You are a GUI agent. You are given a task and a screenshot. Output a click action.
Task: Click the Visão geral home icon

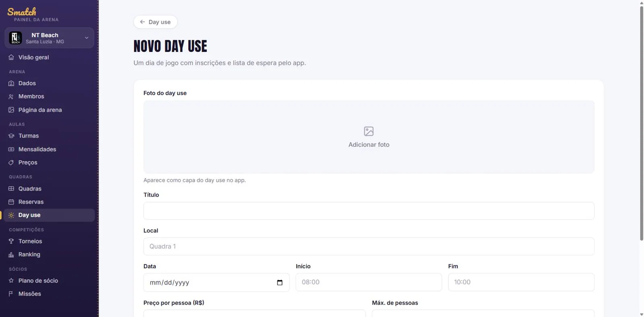[11, 58]
